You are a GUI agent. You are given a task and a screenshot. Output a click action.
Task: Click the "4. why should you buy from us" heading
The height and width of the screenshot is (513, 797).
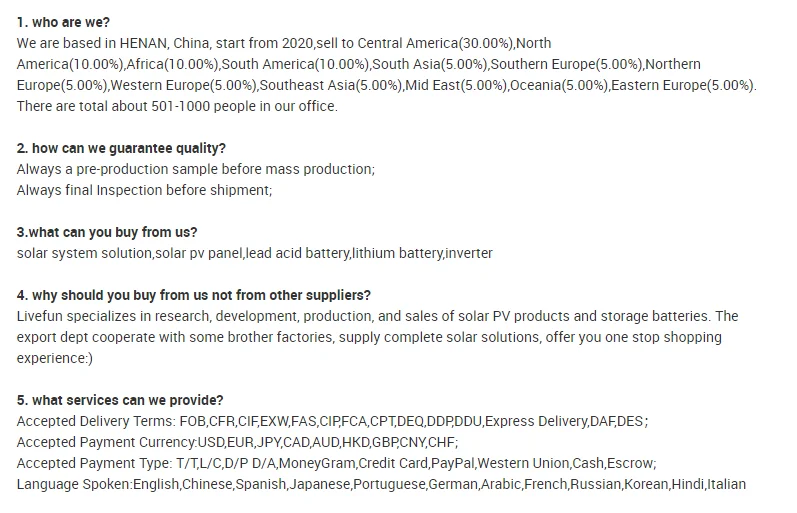click(194, 295)
